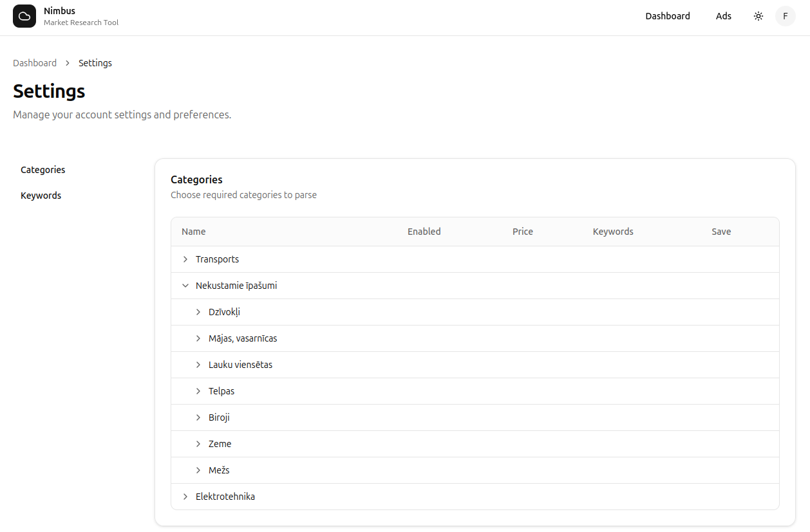
Task: Open the Dashboard top navigation item
Action: [x=668, y=16]
